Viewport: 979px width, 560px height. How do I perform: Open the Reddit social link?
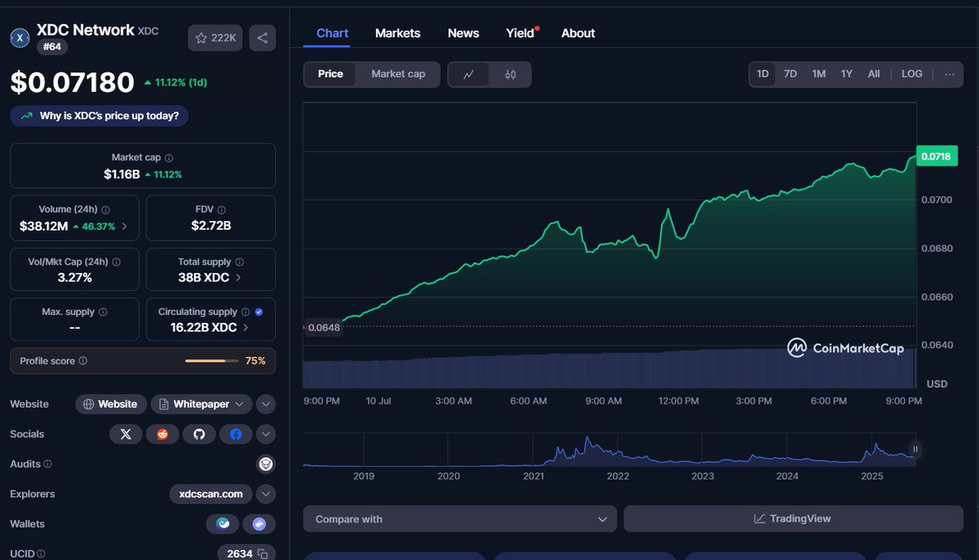point(162,434)
